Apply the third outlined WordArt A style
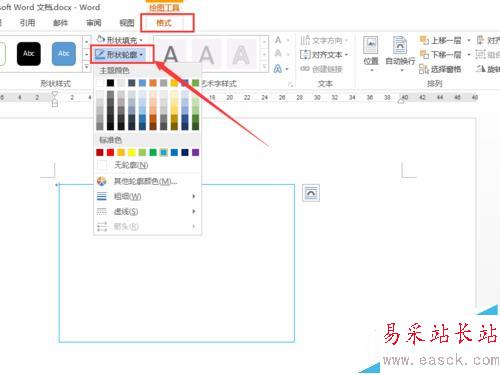The image size is (500, 375). [241, 54]
